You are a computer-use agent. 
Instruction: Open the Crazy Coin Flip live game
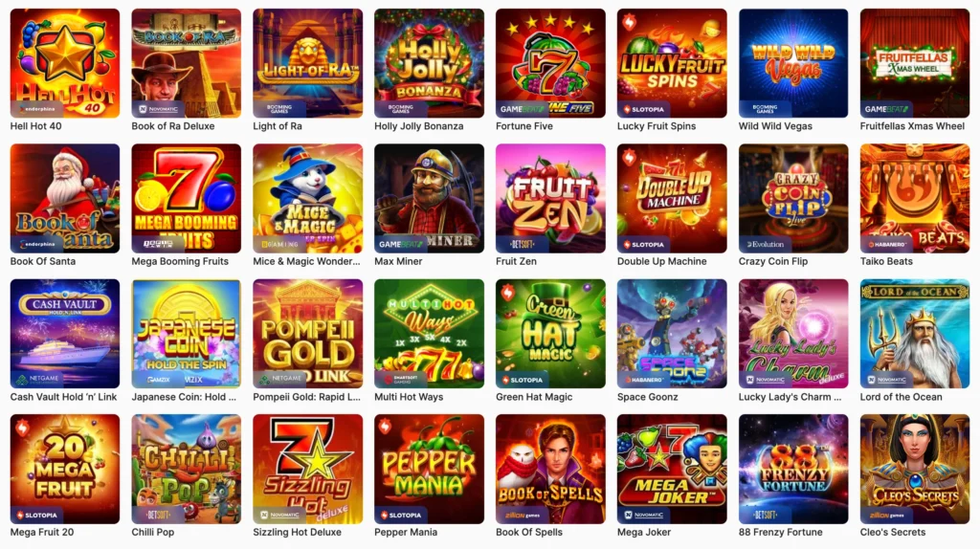pyautogui.click(x=793, y=199)
